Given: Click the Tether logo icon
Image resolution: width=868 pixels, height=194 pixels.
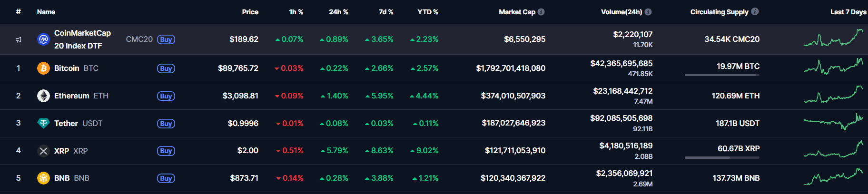Looking at the screenshot, I should [x=43, y=123].
